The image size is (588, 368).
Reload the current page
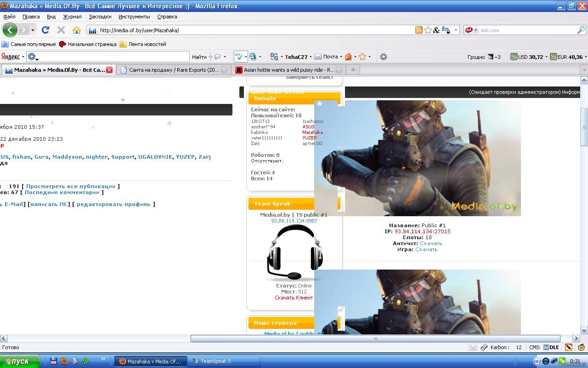[45, 30]
